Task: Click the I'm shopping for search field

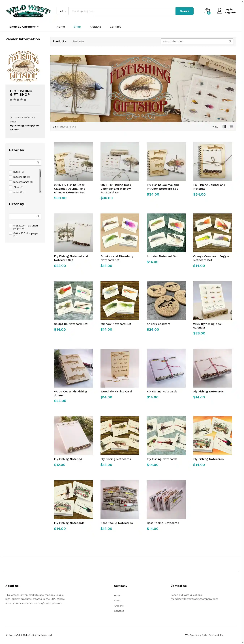Action: [122, 11]
